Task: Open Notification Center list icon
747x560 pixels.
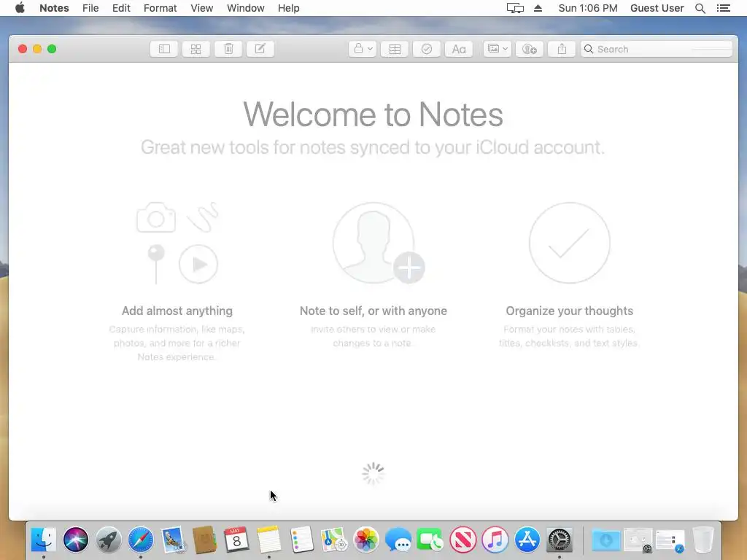Action: pos(724,8)
